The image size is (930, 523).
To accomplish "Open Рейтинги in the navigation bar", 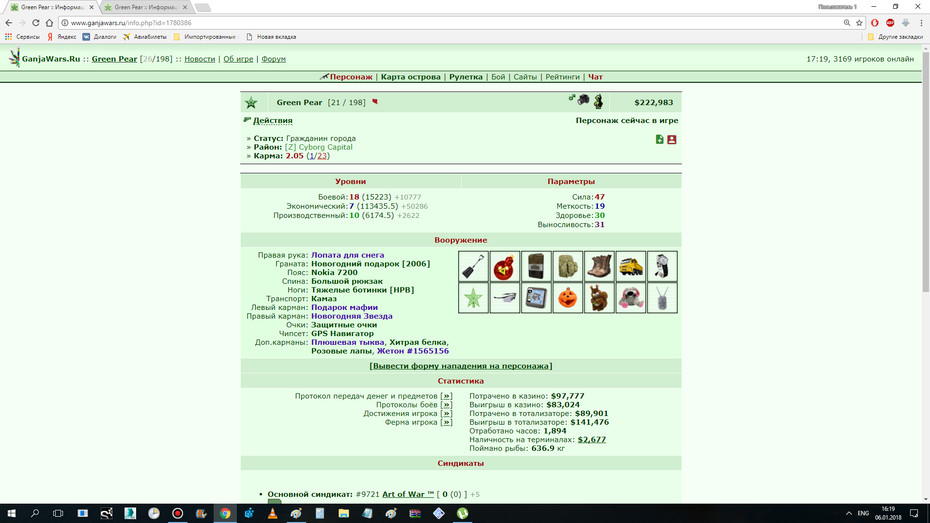I will [x=562, y=77].
